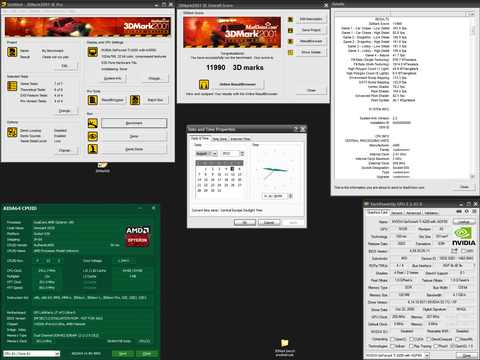The image size is (480, 360).
Task: Click the Lookup button in GPU-Z
Action: coord(464,222)
